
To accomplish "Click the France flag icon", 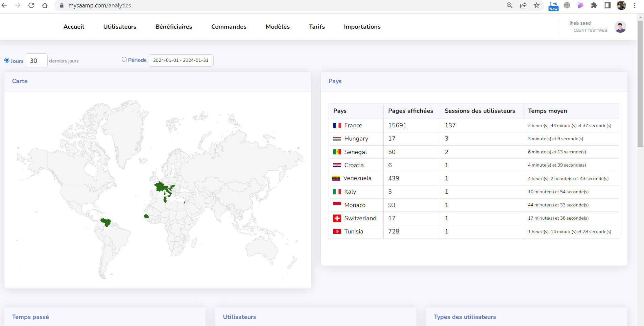I will coord(337,125).
